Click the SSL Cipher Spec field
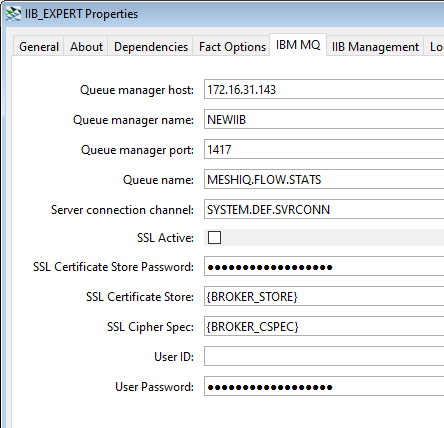This screenshot has height=428, width=444. pos(324,326)
